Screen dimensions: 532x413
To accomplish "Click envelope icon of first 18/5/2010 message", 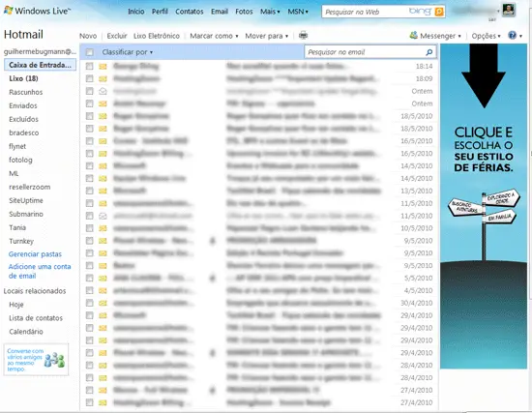I will click(x=103, y=116).
